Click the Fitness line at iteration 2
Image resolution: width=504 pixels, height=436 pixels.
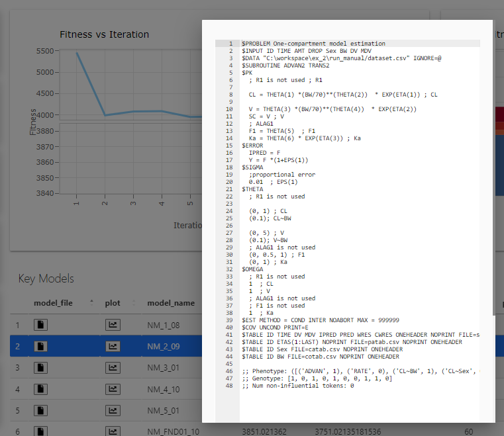(x=105, y=115)
